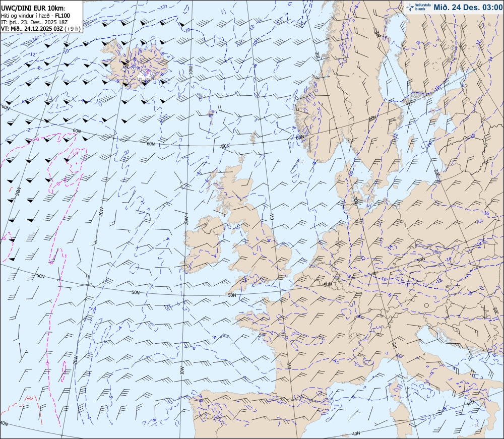Screen dimensions: 504x439
Task: Click the 60N label near Shetland's west
Action: (x=226, y=146)
